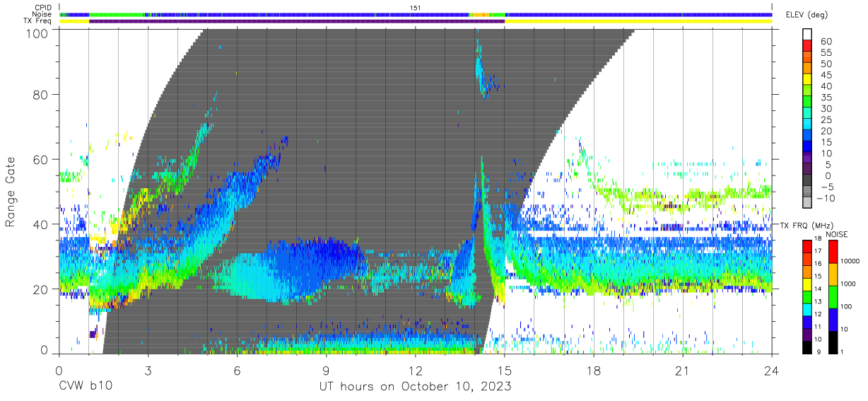This screenshot has width=868, height=401.
Task: Click the CVW b10 radar label
Action: (x=85, y=387)
